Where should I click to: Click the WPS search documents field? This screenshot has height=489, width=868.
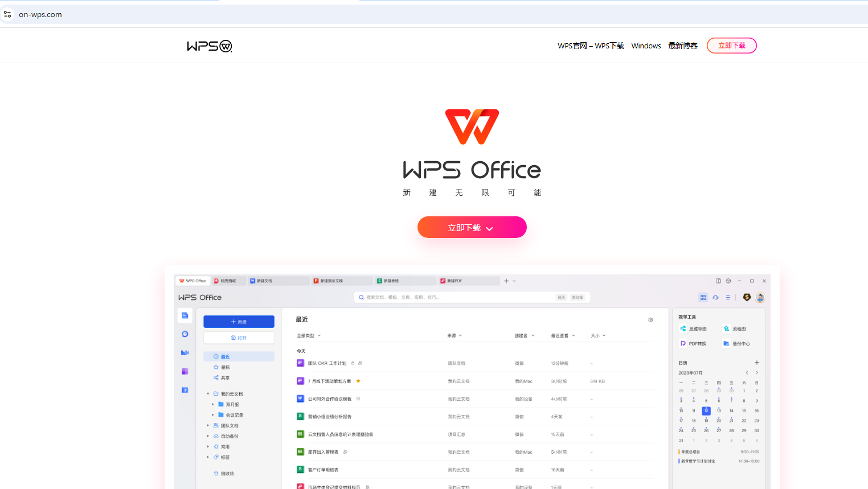[x=456, y=297]
